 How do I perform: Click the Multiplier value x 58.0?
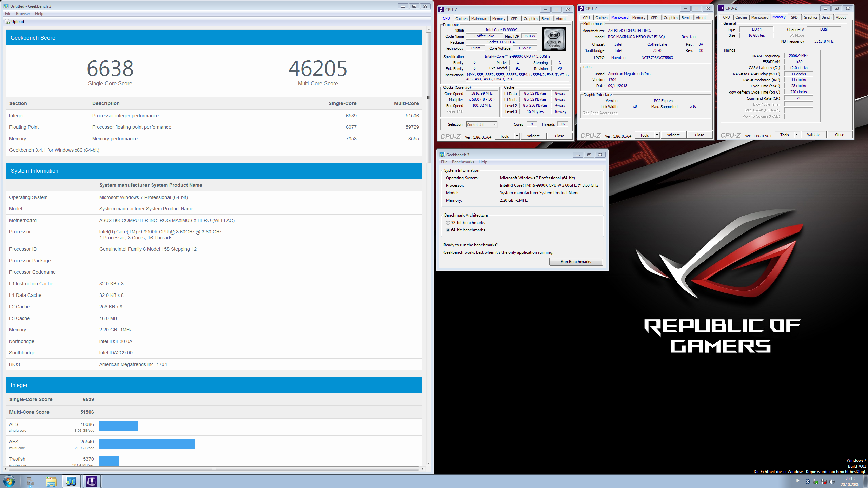click(x=481, y=99)
